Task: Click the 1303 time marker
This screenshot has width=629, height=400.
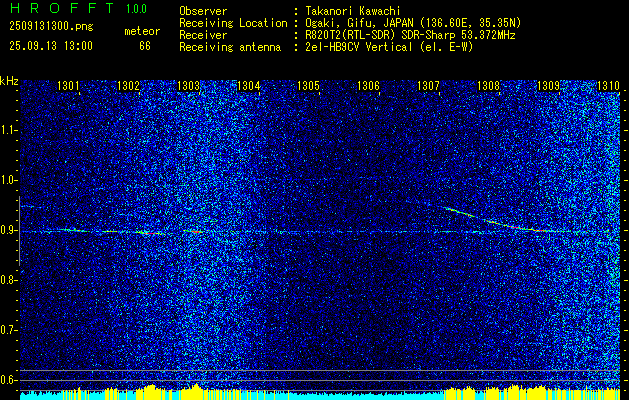Action: point(188,85)
